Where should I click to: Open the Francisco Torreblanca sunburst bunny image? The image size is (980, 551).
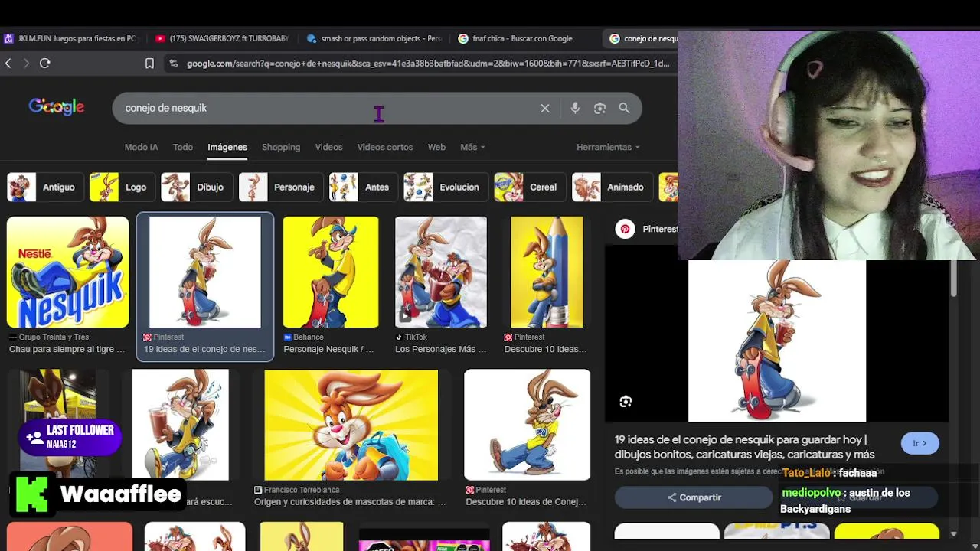[351, 425]
